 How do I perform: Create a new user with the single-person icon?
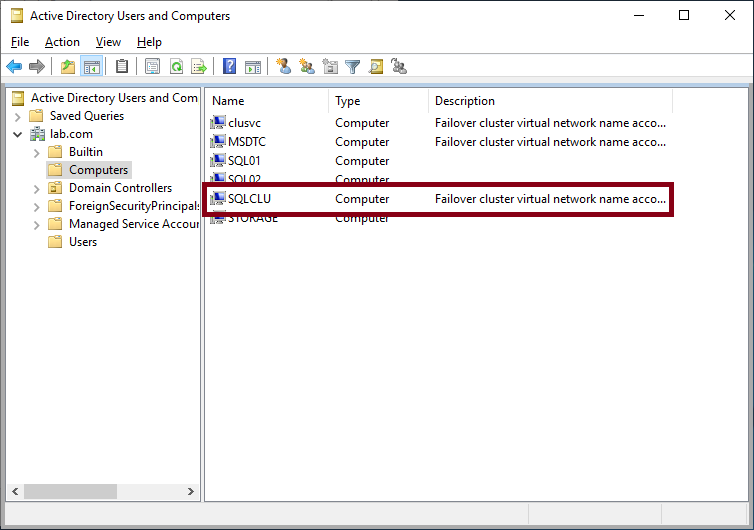click(x=283, y=66)
